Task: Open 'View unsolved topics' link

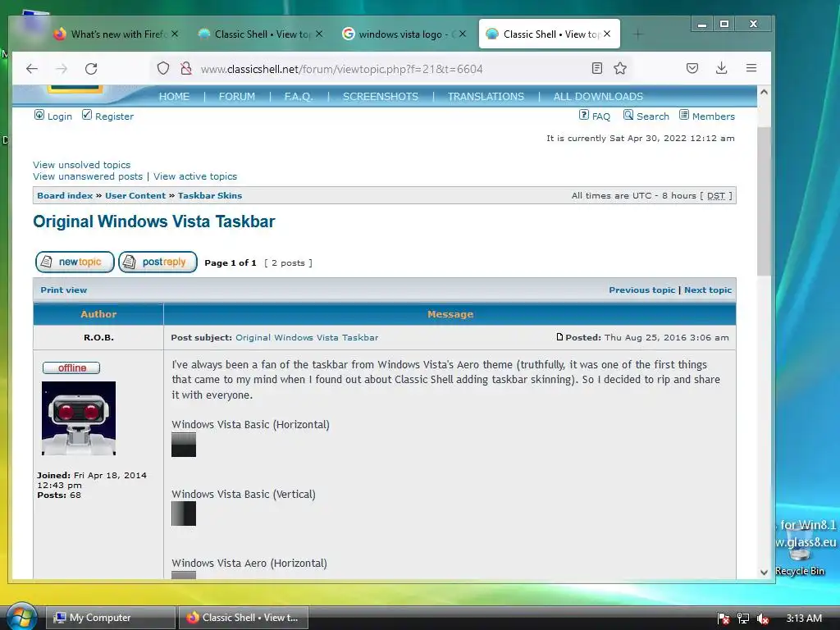Action: (x=81, y=164)
